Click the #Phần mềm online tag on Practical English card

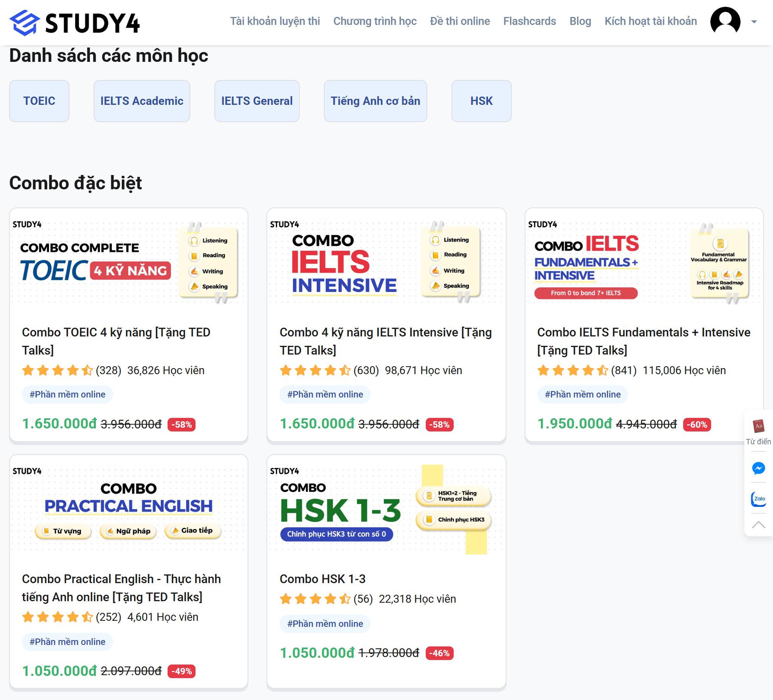pos(67,642)
